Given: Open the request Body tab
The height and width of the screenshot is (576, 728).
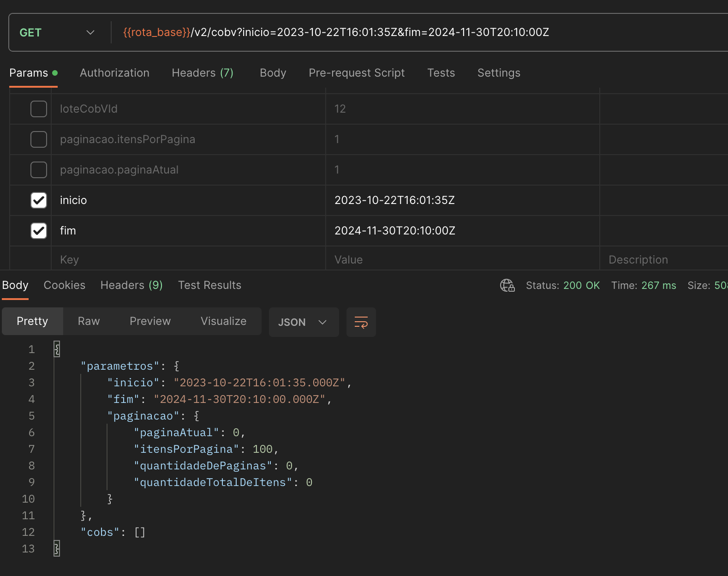Looking at the screenshot, I should [x=273, y=73].
